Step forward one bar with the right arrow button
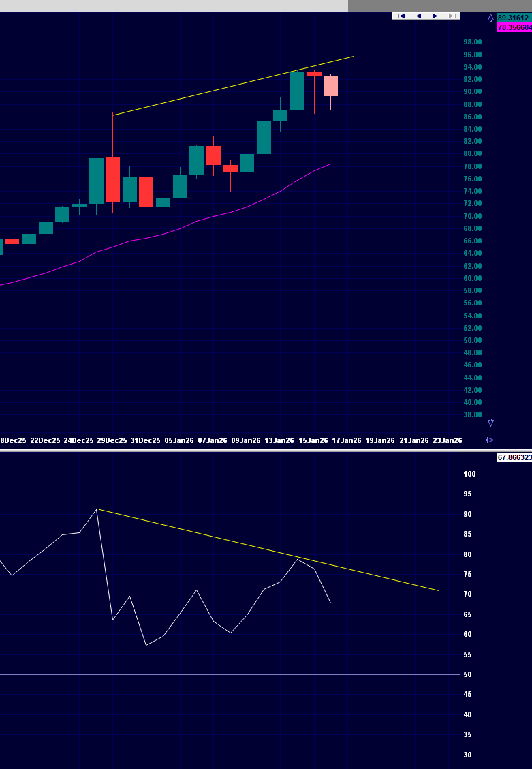 (435, 16)
